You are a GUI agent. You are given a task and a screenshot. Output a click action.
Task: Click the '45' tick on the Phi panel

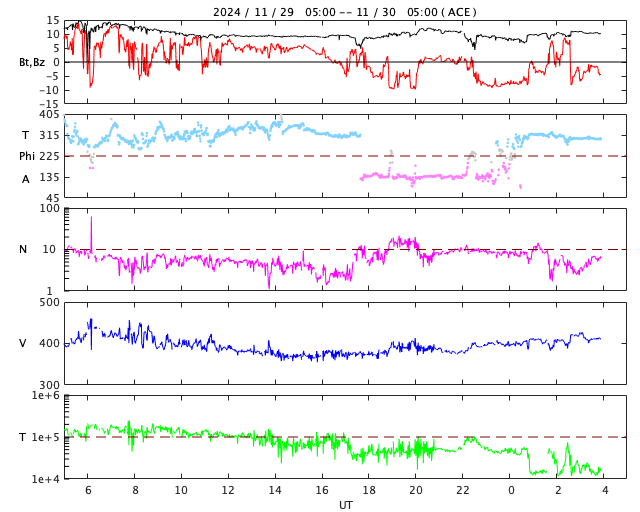[x=53, y=198]
